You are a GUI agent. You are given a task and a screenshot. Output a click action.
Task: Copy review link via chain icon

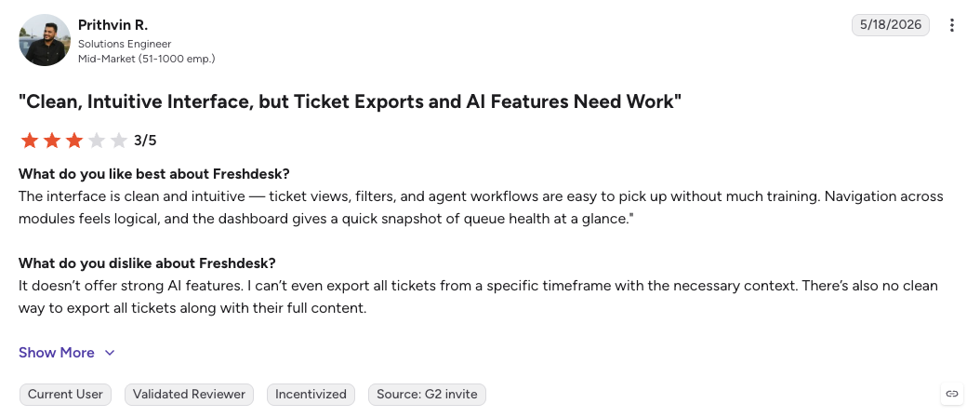952,394
